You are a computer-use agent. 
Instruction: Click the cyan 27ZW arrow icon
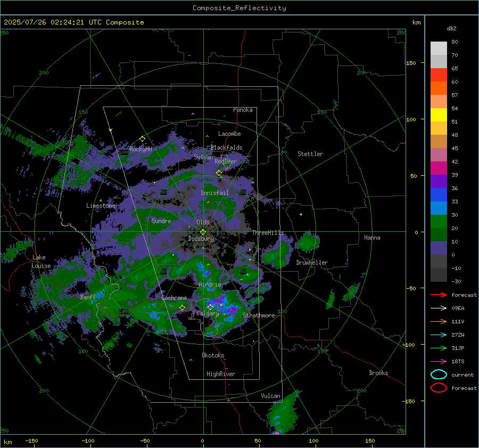(x=439, y=335)
